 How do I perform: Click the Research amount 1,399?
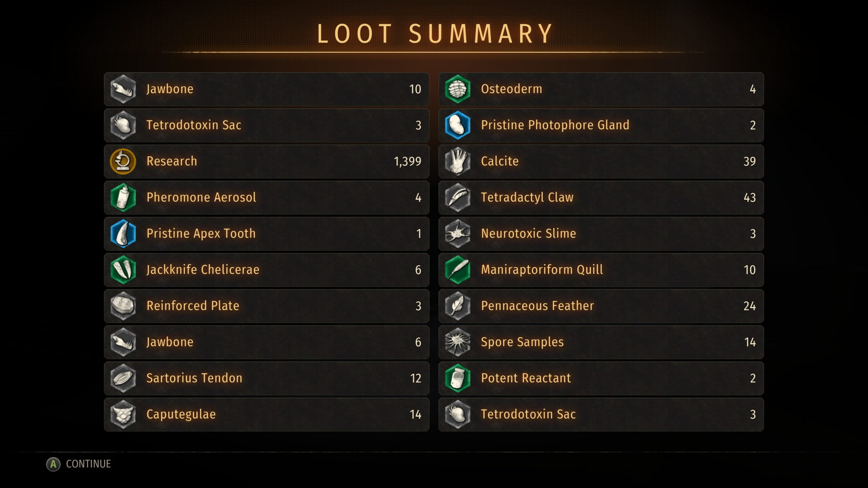(x=407, y=162)
